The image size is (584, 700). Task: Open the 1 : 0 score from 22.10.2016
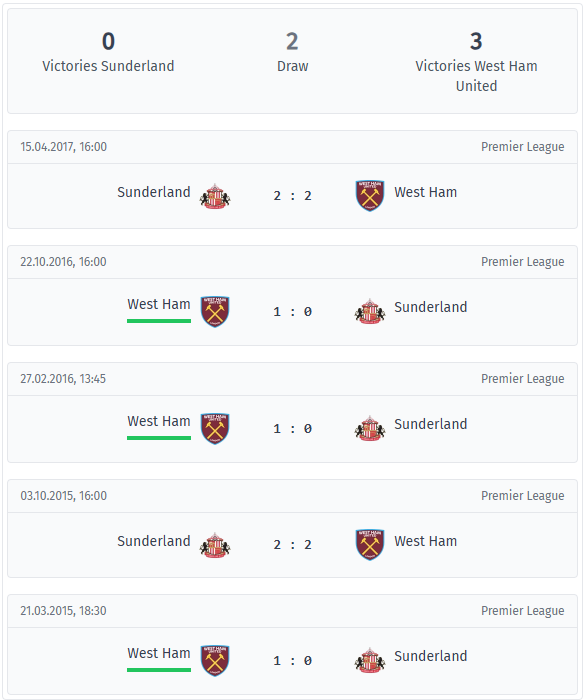pyautogui.click(x=292, y=312)
